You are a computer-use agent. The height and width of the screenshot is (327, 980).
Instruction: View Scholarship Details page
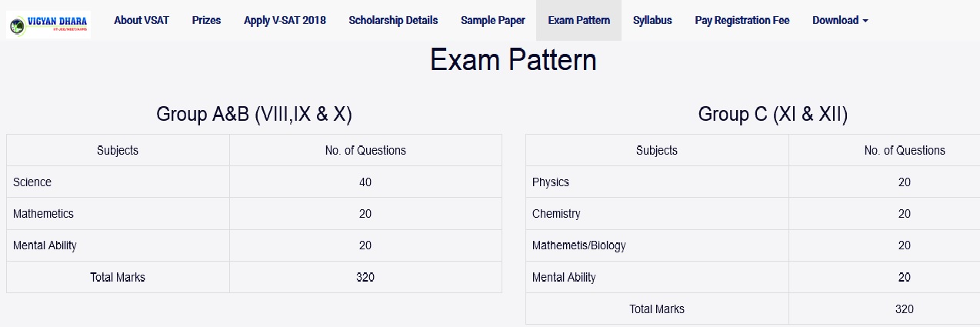[393, 20]
